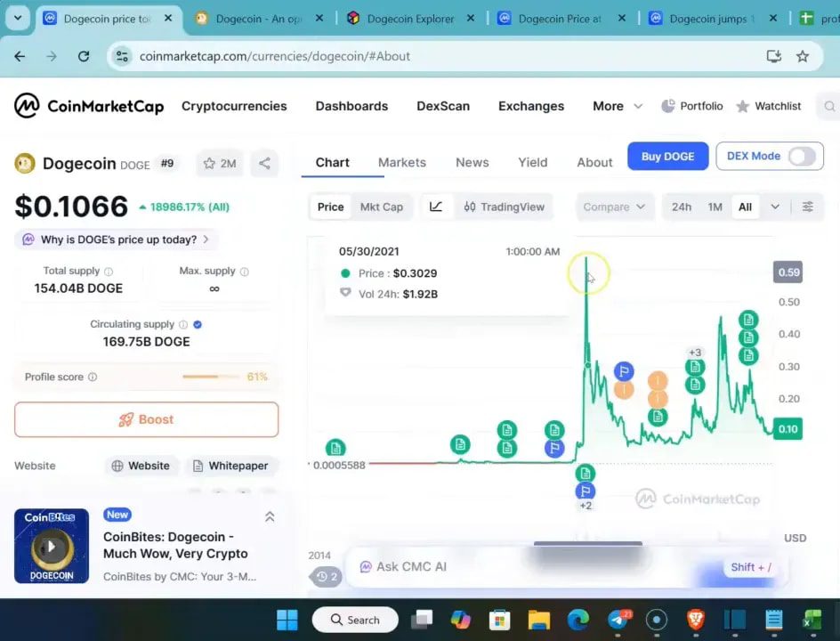This screenshot has width=840, height=641.
Task: Open Windows Start menu
Action: click(x=287, y=621)
